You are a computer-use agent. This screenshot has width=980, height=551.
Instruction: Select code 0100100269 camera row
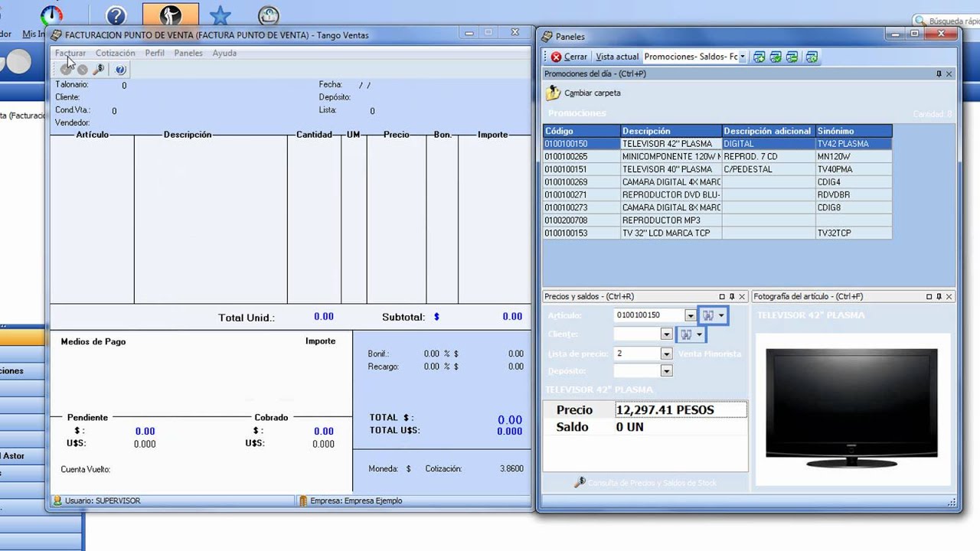tap(717, 182)
